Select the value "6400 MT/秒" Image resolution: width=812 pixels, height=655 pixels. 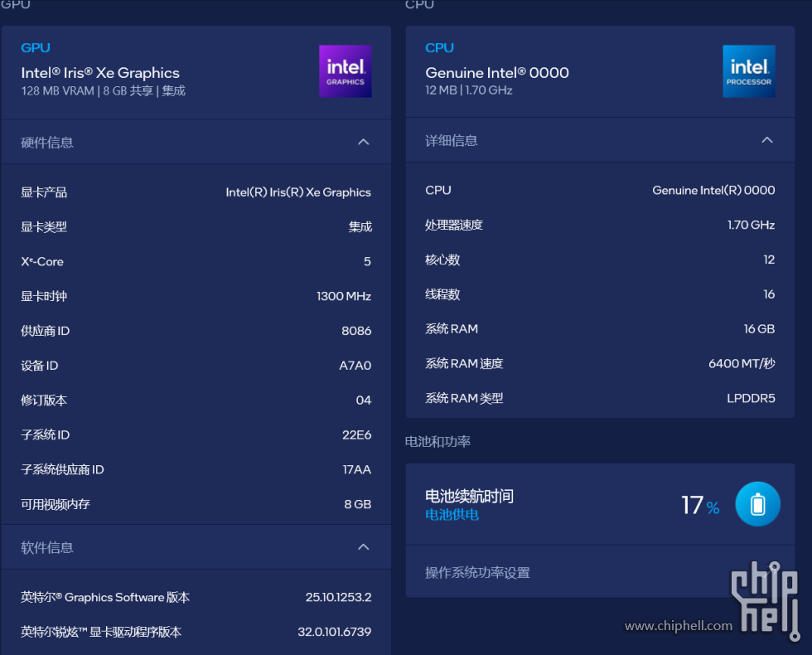point(742,364)
